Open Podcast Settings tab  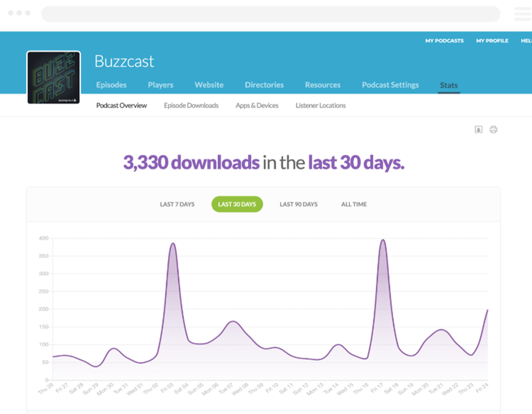[390, 85]
